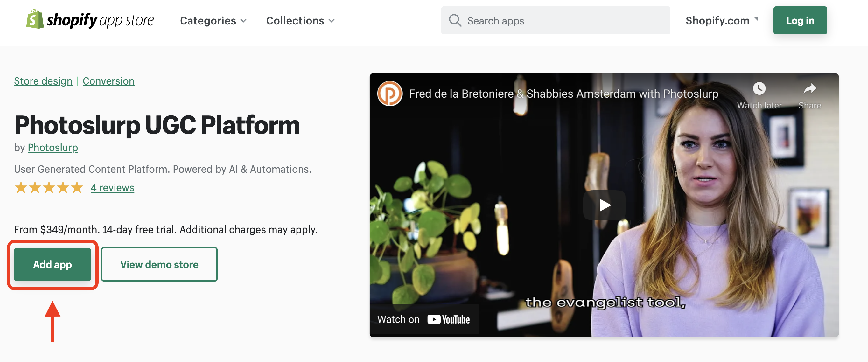868x362 pixels.
Task: Open the Photoslurp developer link
Action: [x=53, y=148]
